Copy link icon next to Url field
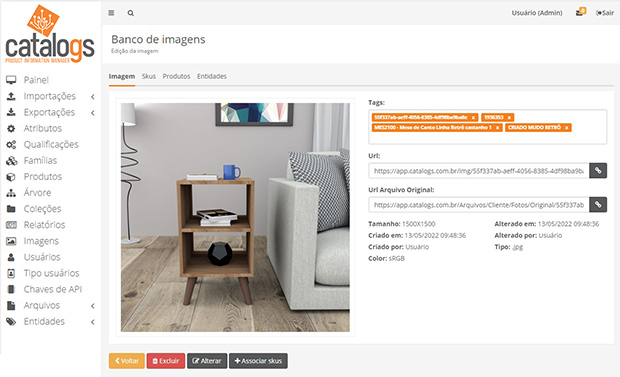This screenshot has width=620, height=377. [598, 171]
